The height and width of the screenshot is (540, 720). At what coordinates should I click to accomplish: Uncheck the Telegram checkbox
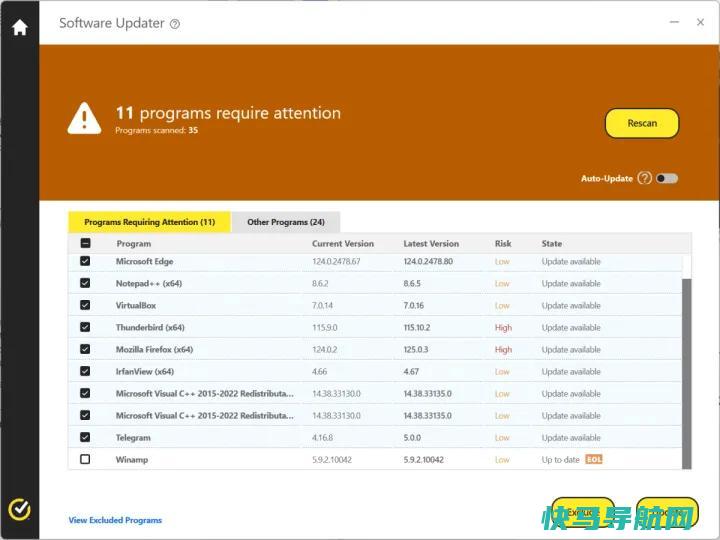coord(85,437)
